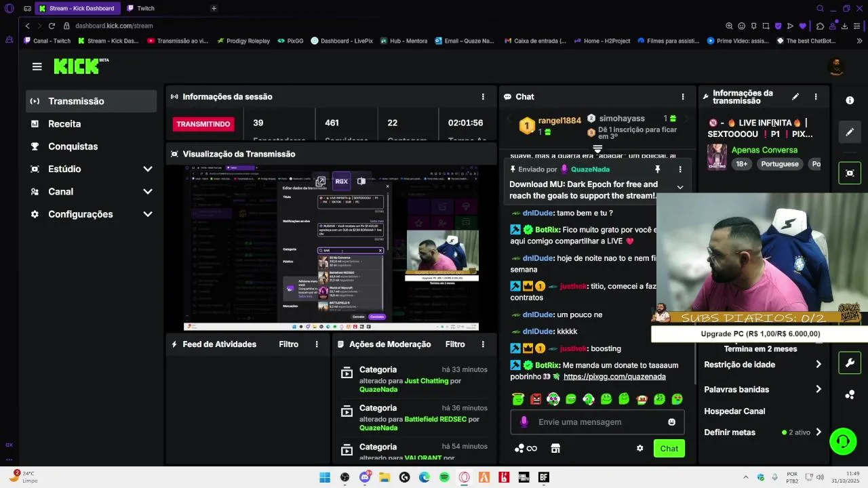Click the Filtro button in Ações de Moderação

[455, 344]
